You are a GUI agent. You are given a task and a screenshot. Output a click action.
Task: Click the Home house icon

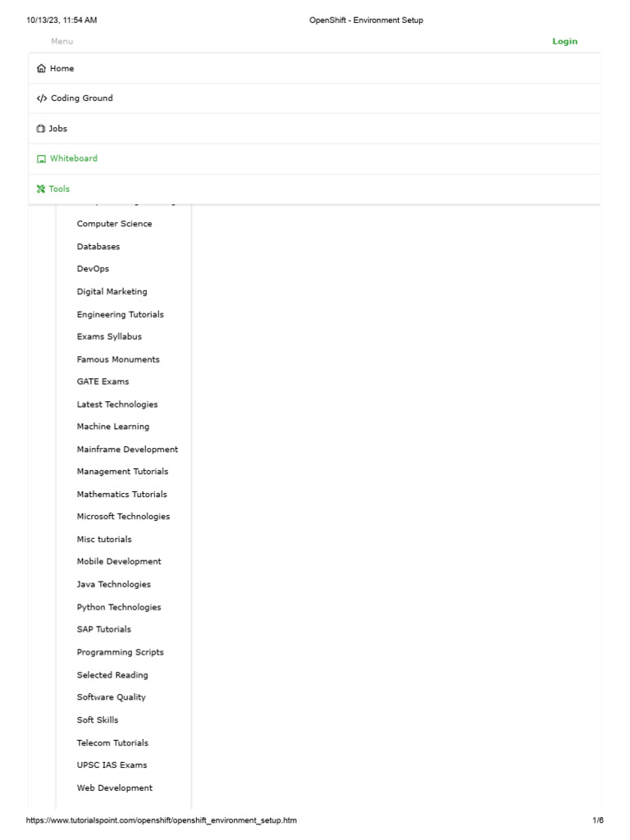pos(42,69)
